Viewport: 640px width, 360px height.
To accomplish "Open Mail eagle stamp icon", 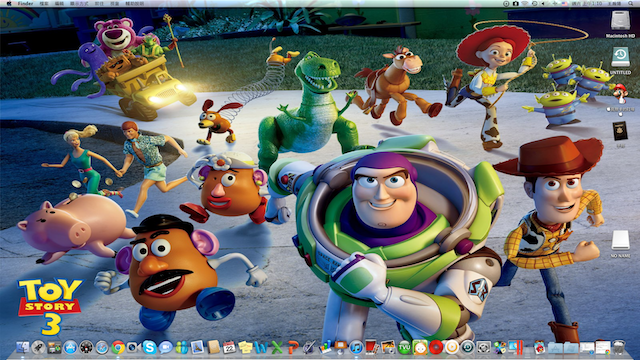I will pos(197,347).
